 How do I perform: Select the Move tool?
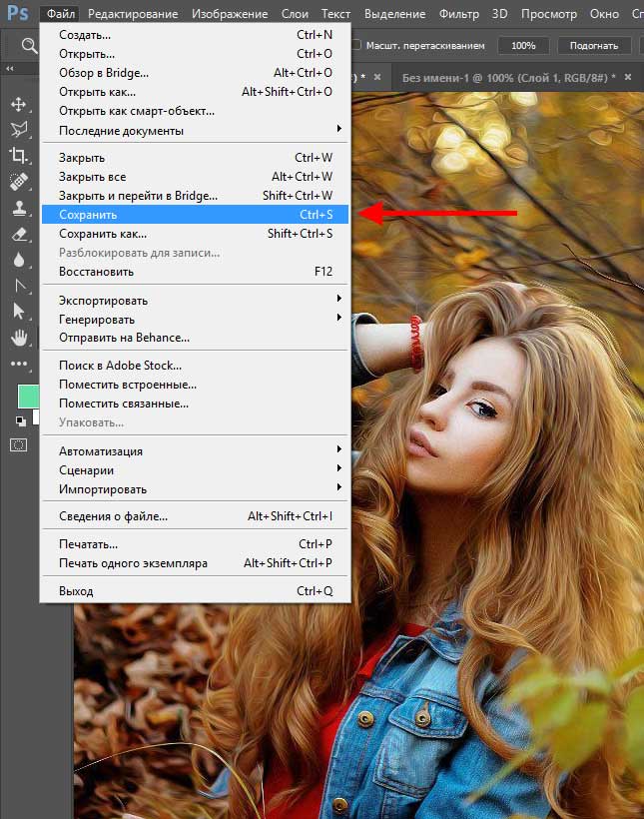coord(19,104)
